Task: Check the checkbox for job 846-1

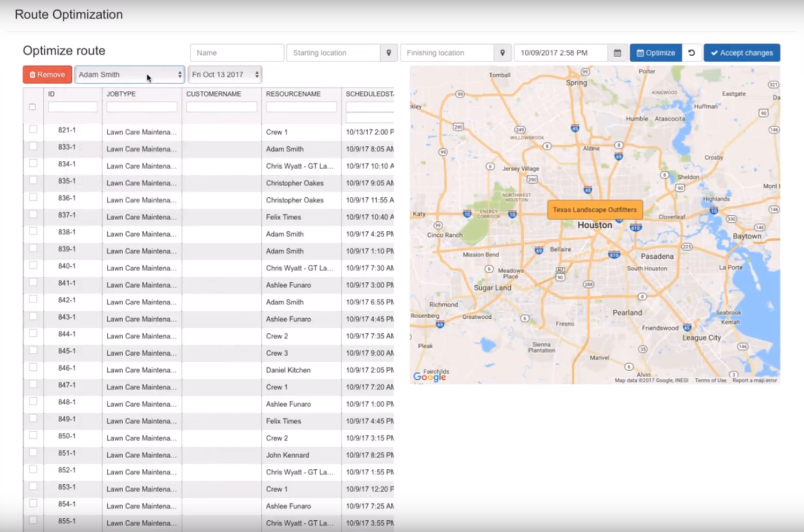Action: [33, 368]
